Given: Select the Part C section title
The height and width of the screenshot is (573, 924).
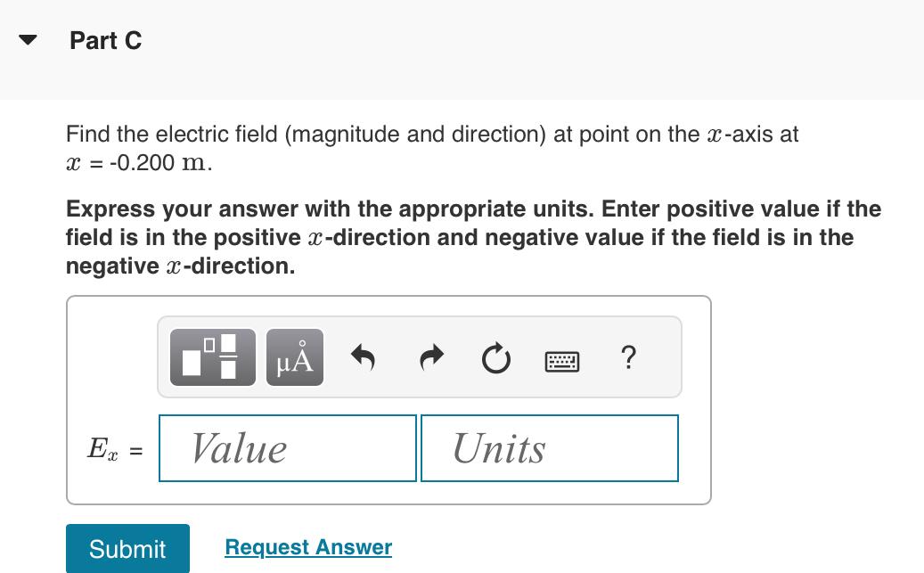Looking at the screenshot, I should point(107,40).
